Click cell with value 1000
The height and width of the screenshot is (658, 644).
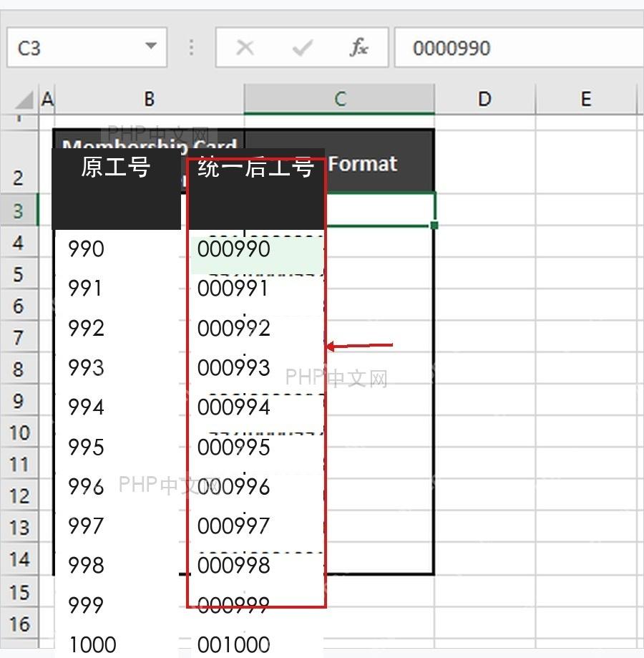pos(92,644)
